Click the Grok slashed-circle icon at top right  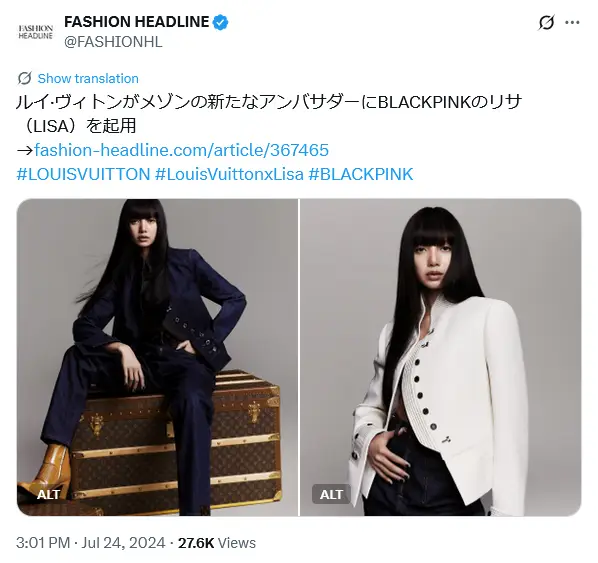tap(546, 23)
